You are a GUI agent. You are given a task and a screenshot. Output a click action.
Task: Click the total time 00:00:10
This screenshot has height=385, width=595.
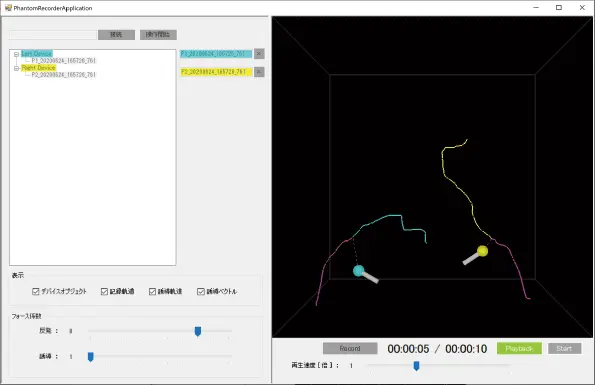click(x=466, y=349)
